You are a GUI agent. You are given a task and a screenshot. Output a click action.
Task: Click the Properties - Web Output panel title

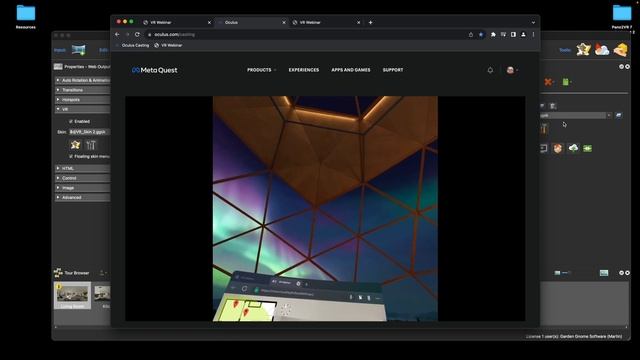pyautogui.click(x=87, y=67)
